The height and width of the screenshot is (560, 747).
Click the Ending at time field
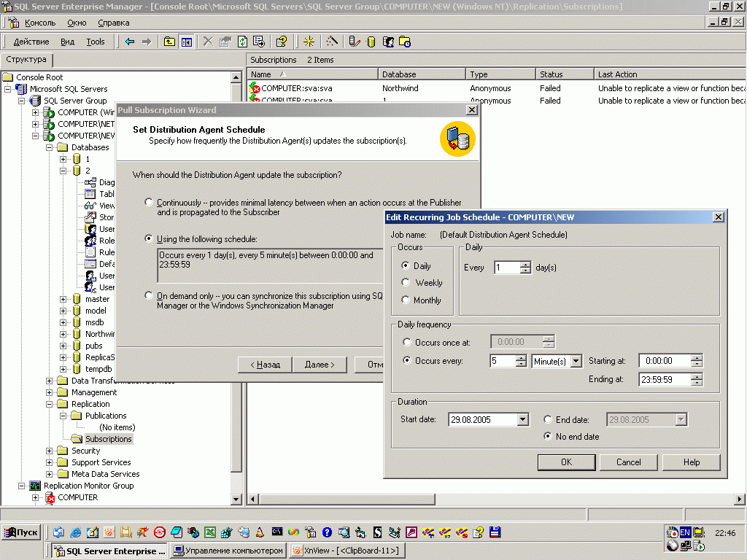pyautogui.click(x=665, y=379)
